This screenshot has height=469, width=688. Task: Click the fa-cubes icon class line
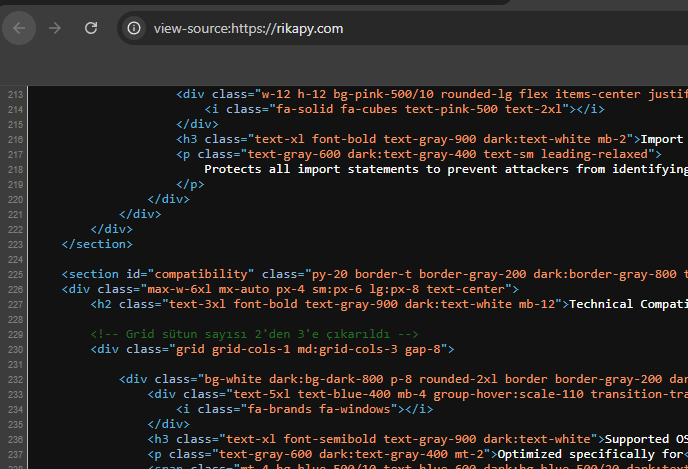point(404,109)
